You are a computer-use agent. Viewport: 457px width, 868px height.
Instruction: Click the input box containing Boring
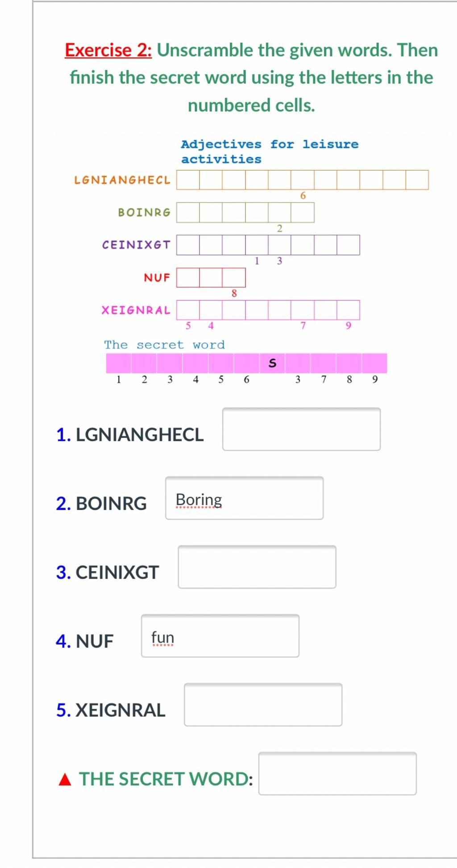click(x=244, y=498)
